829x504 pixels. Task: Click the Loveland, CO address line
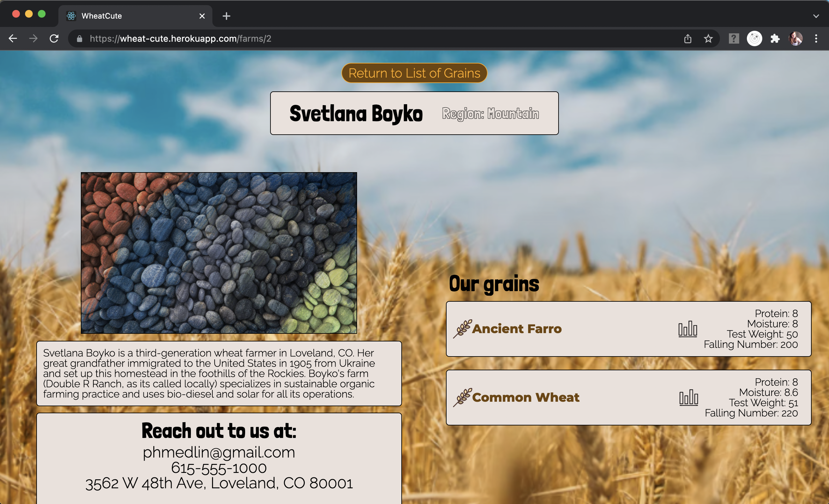(x=219, y=483)
